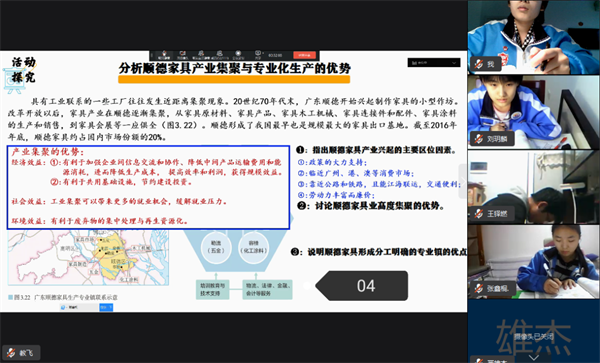Select the 雄杰 camera-off participant tile
Screen dimensions: 600x363
pos(533,331)
